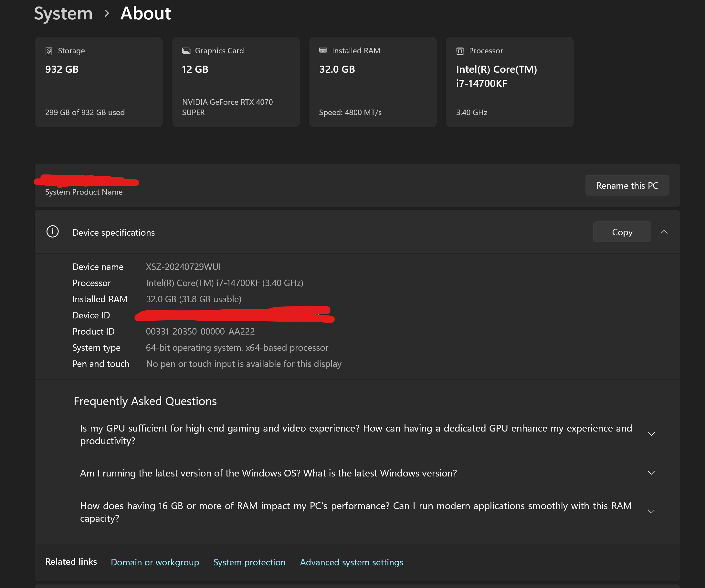The height and width of the screenshot is (588, 705).
Task: Go back to System breadcrumb
Action: [x=63, y=14]
